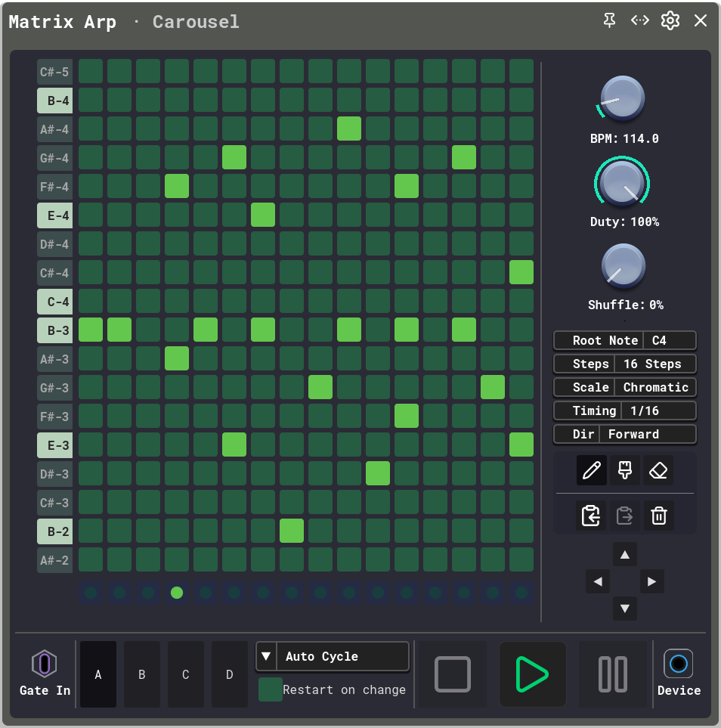Click the BPM: 114.0 value
This screenshot has height=728, width=721.
click(x=624, y=138)
